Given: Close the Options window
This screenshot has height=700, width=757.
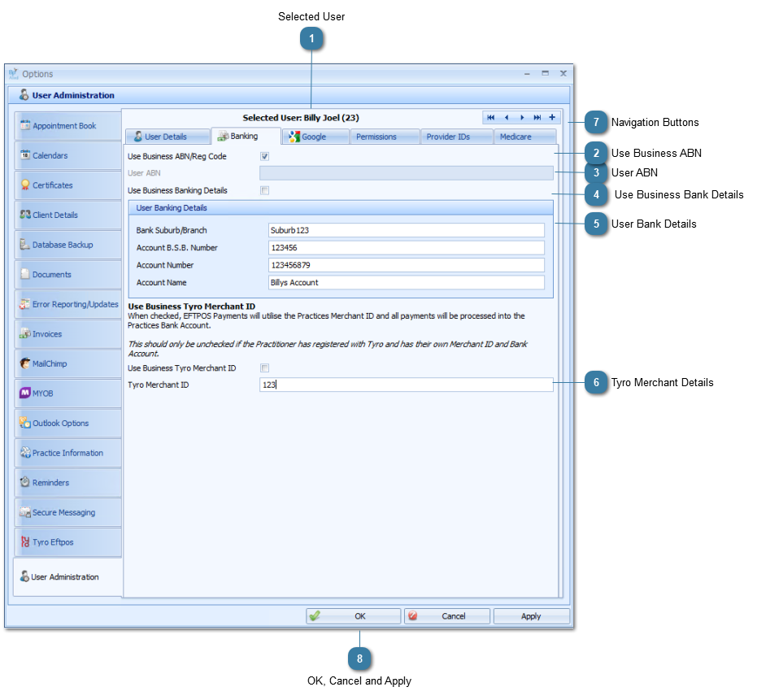Looking at the screenshot, I should 563,73.
